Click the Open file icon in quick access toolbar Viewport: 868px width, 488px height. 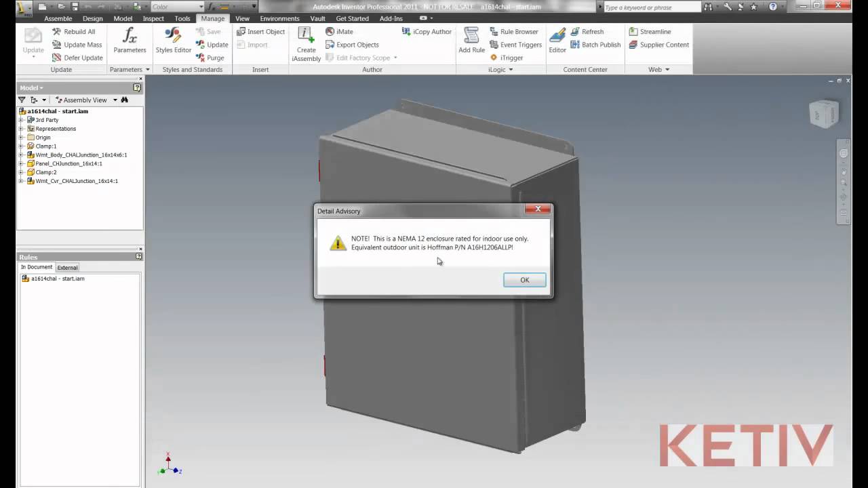(x=62, y=7)
